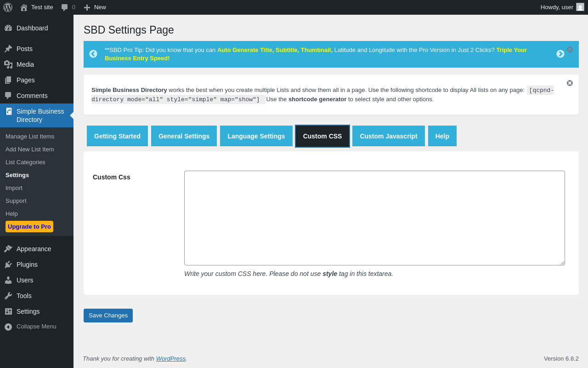Open the sidebar Help submenu item
588x368 pixels.
point(11,213)
